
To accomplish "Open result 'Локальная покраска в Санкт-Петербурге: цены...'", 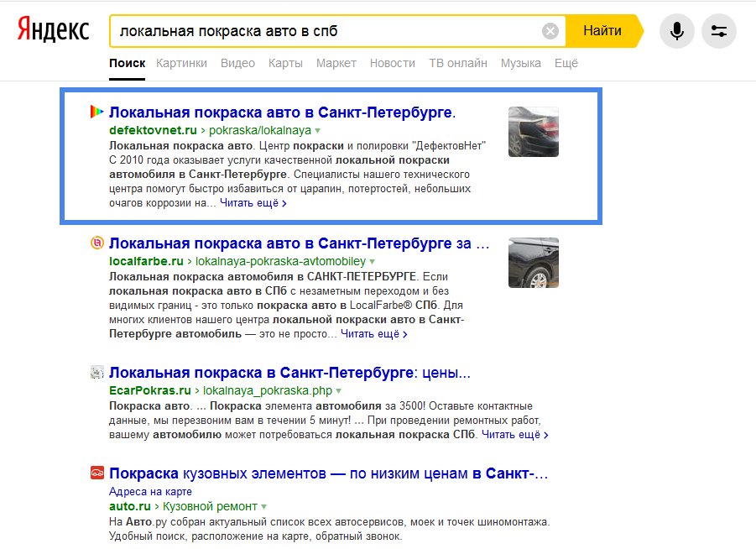I will 289,373.
